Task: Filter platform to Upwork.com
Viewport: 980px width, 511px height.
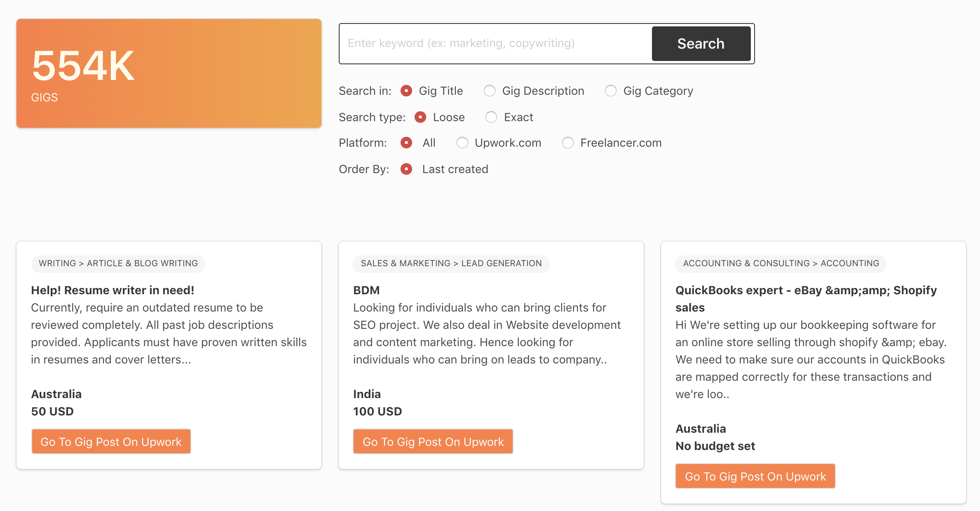Action: click(462, 143)
